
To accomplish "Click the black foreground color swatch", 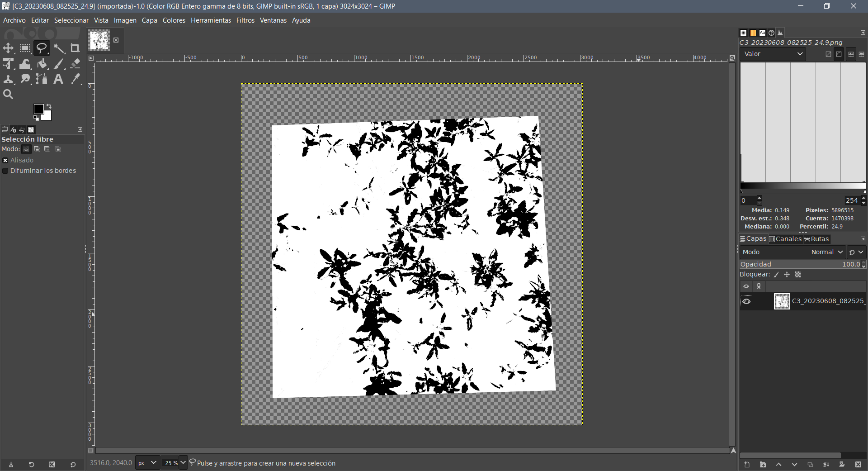I will pyautogui.click(x=38, y=109).
